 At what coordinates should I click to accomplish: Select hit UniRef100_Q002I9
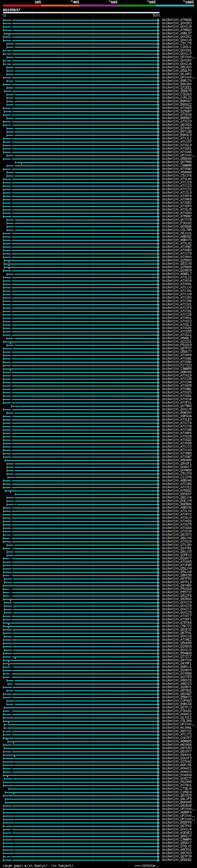[177, 603]
